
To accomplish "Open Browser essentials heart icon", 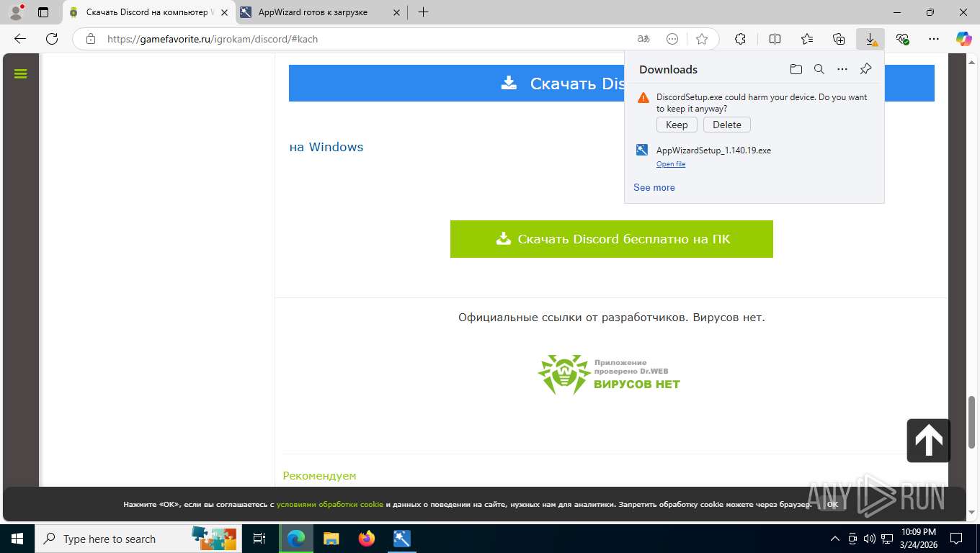I will (902, 39).
